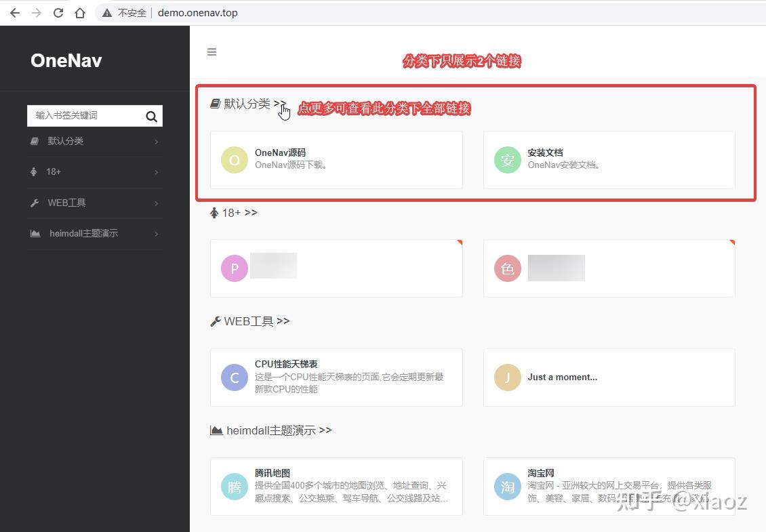
Task: Open the 安装文档 bookmark card
Action: (x=609, y=159)
